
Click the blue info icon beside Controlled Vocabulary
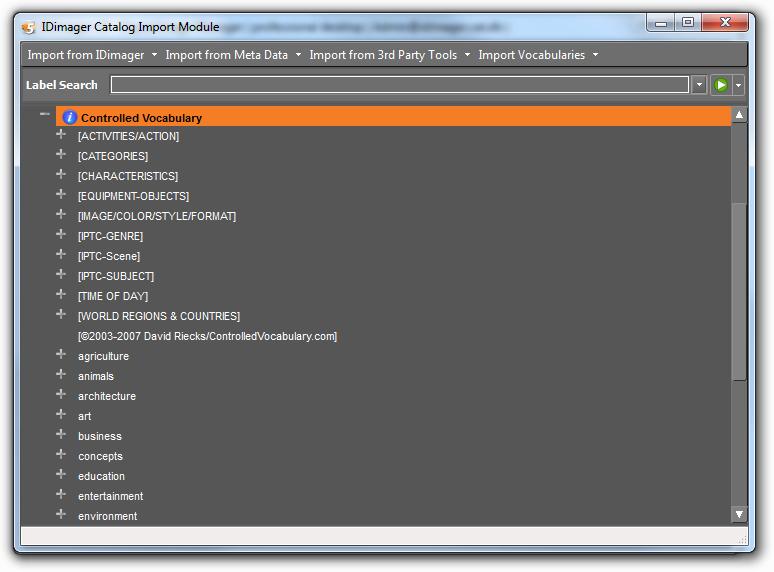(69, 118)
